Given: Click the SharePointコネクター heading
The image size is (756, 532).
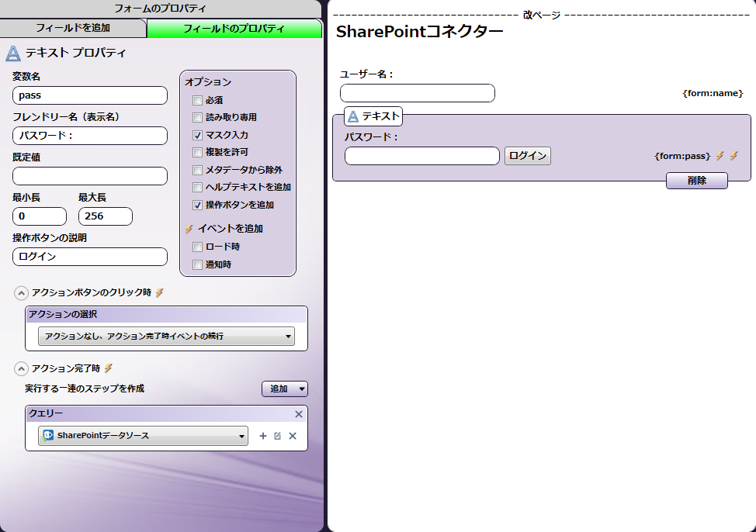Looking at the screenshot, I should pos(419,32).
